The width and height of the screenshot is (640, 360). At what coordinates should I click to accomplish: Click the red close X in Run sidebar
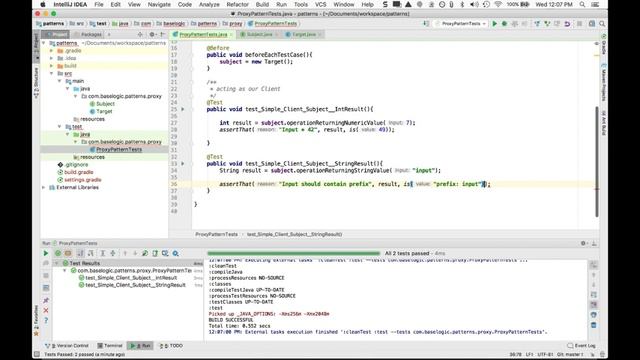(46, 311)
